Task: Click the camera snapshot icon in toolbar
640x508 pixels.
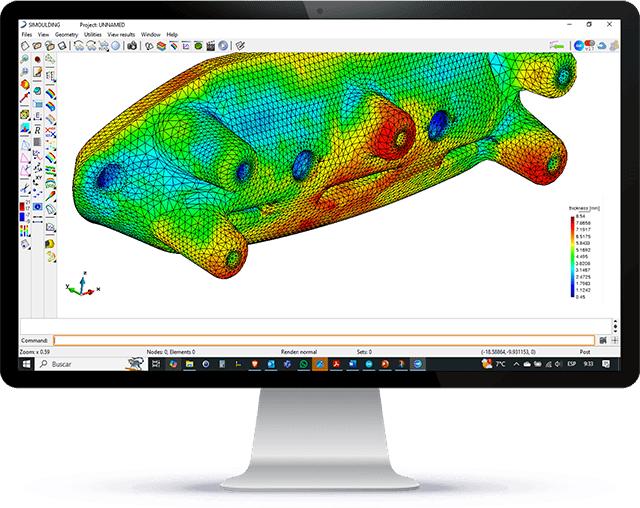Action: [132, 45]
